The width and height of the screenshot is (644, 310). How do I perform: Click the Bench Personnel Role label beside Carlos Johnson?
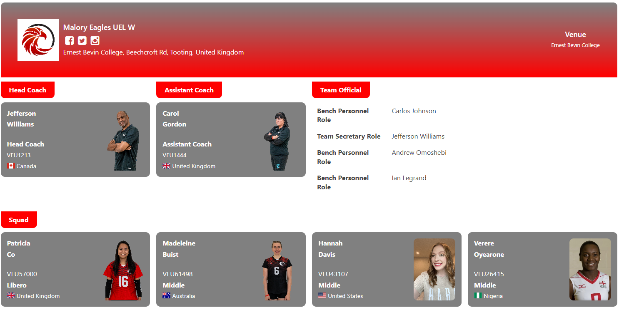[x=343, y=115]
